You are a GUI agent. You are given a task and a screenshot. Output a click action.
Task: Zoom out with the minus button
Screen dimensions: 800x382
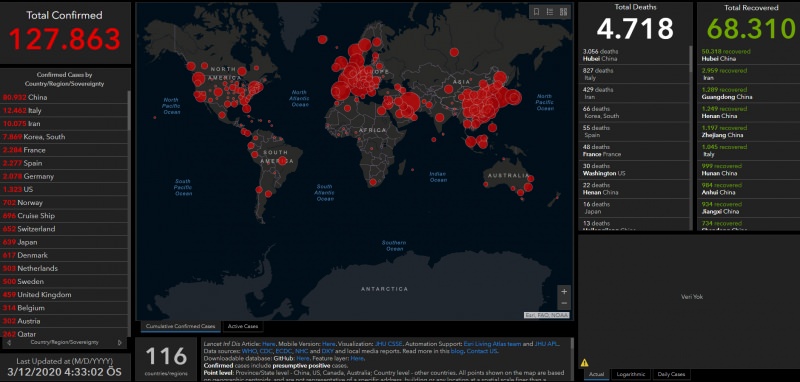point(564,303)
